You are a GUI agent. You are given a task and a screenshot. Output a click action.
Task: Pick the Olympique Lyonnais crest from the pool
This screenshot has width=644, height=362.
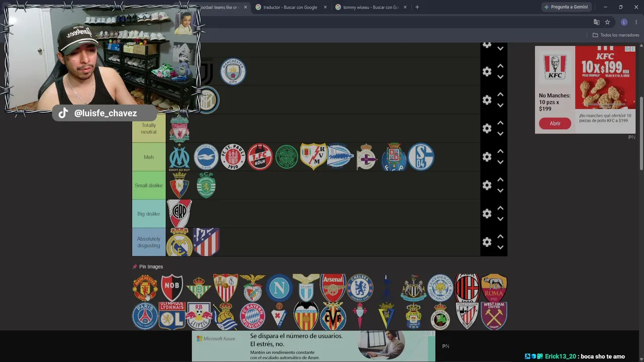click(172, 316)
